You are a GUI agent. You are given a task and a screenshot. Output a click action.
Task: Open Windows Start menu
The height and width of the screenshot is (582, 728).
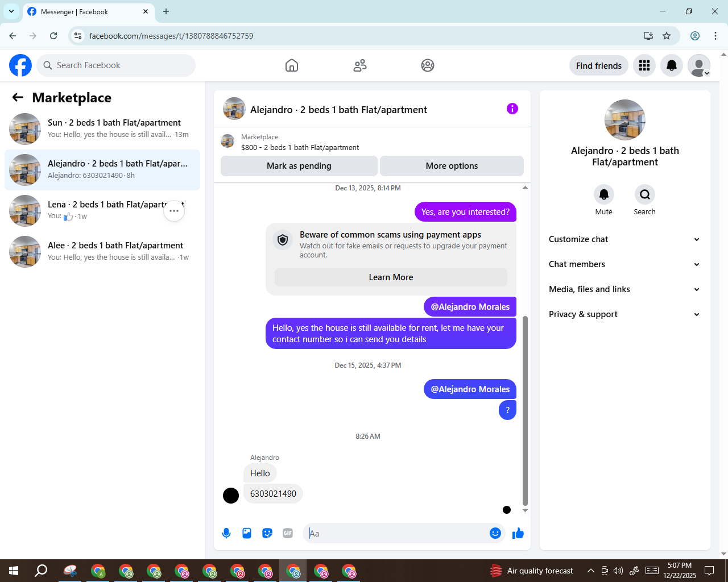[14, 571]
